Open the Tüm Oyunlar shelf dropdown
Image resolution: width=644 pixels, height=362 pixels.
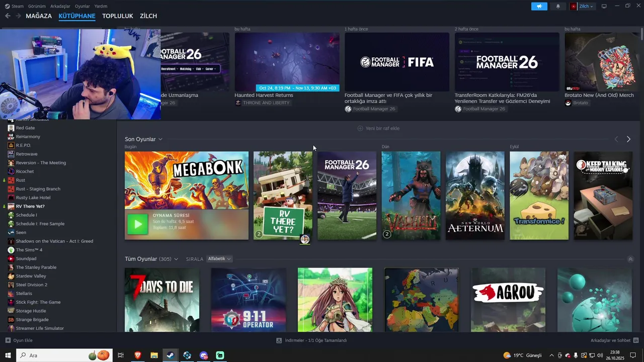coord(176,259)
